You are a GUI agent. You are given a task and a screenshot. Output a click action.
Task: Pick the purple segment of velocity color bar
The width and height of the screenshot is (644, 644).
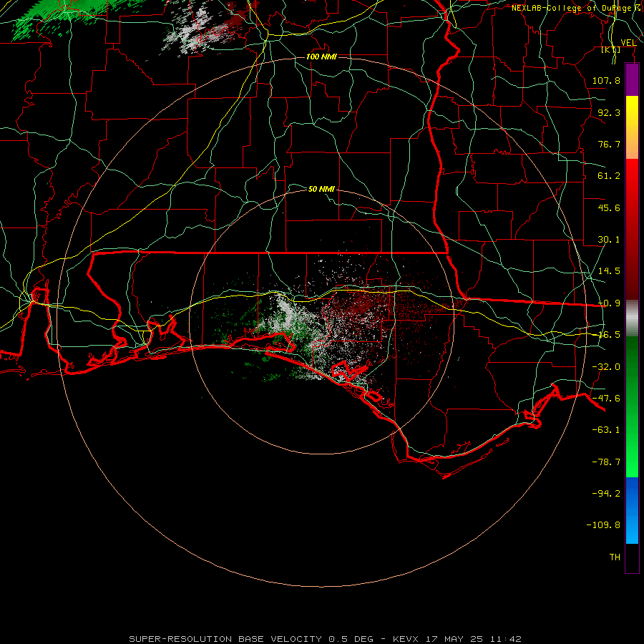(632, 79)
